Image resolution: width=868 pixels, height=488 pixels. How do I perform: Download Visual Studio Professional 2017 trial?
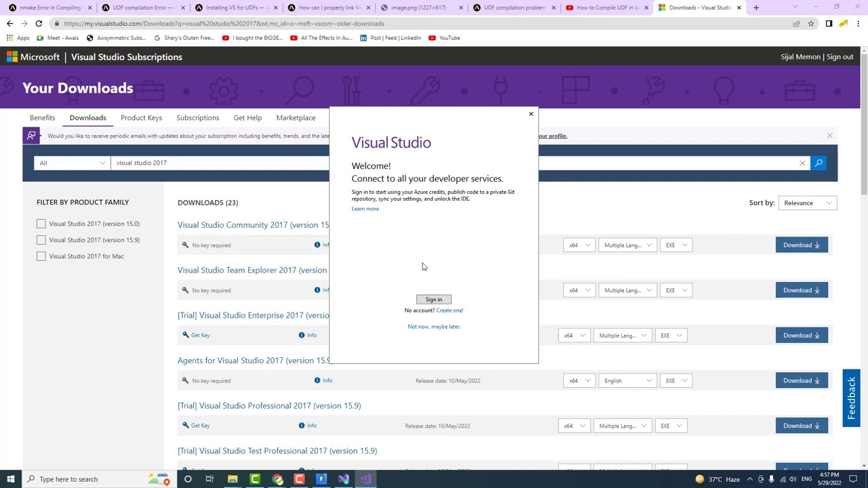coord(802,426)
